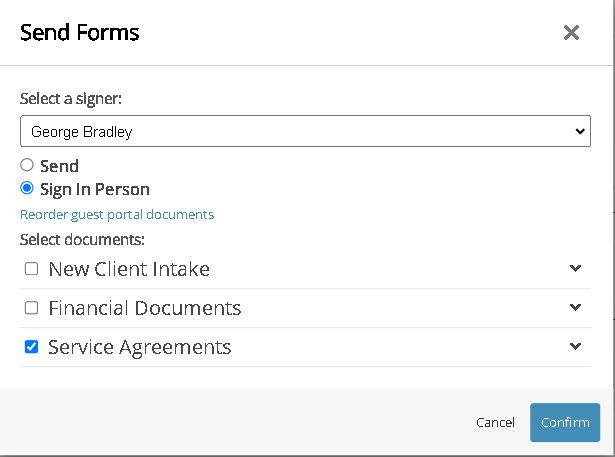
Task: Click the Send Forms dialog title
Action: click(80, 32)
